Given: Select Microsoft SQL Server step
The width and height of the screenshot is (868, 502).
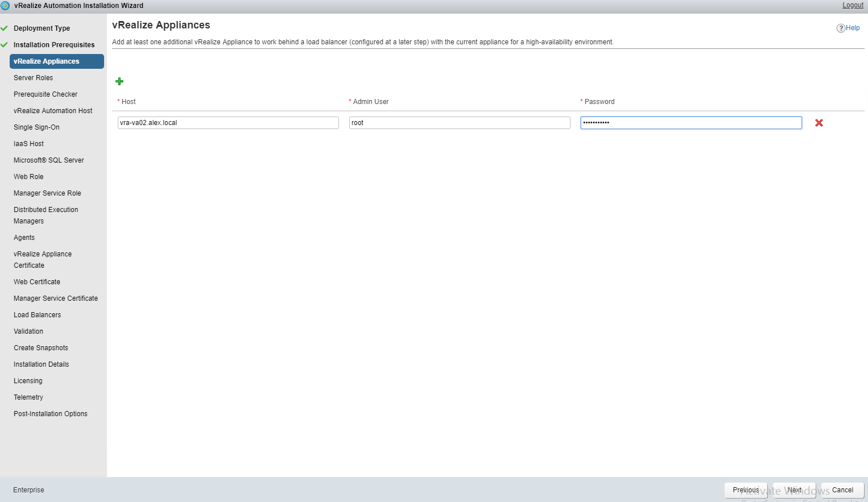Looking at the screenshot, I should point(49,160).
